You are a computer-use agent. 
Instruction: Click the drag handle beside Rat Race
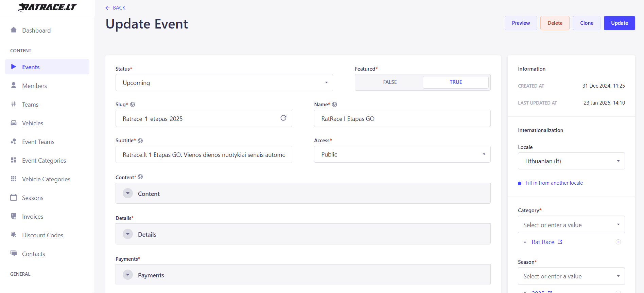click(x=525, y=242)
